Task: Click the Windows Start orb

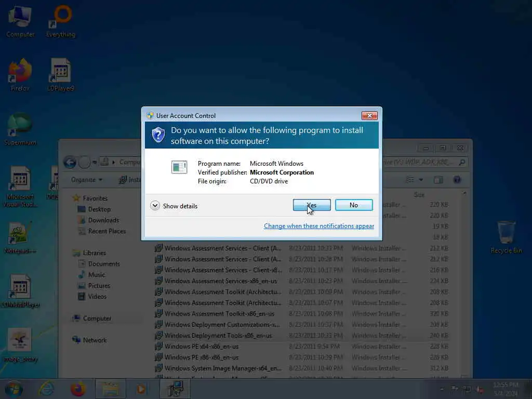Action: pyautogui.click(x=14, y=389)
